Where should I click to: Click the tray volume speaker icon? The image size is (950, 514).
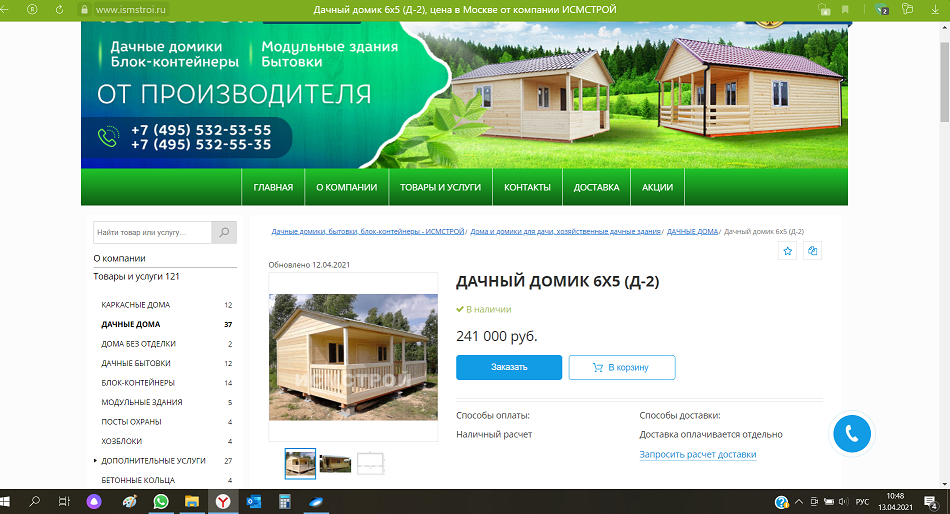(x=843, y=502)
